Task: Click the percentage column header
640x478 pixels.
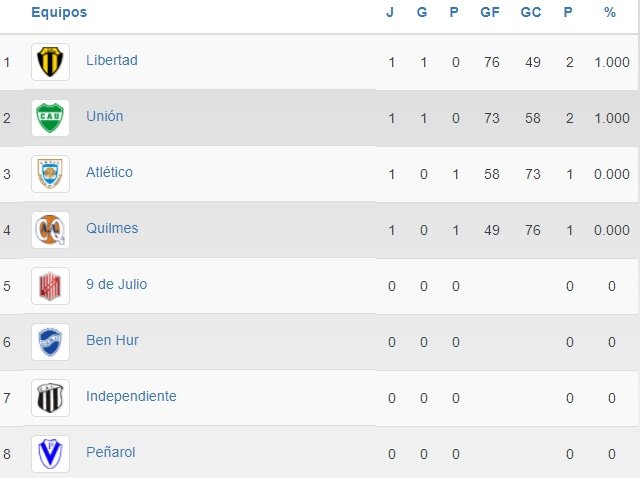Action: point(610,13)
